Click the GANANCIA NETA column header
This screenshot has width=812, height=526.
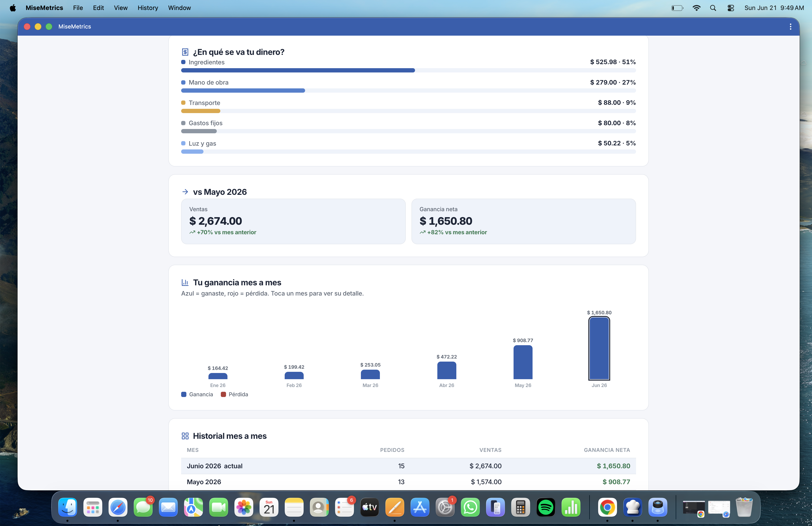click(x=607, y=450)
